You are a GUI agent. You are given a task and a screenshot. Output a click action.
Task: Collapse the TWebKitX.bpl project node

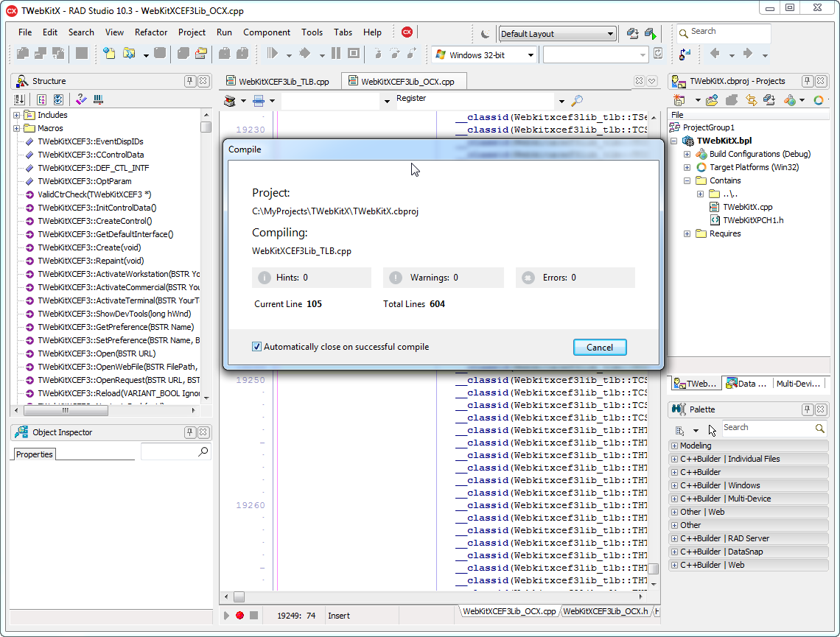(674, 141)
